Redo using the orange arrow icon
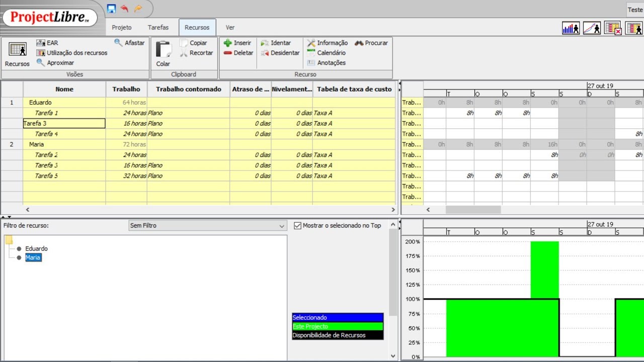The image size is (644, 362). (138, 9)
